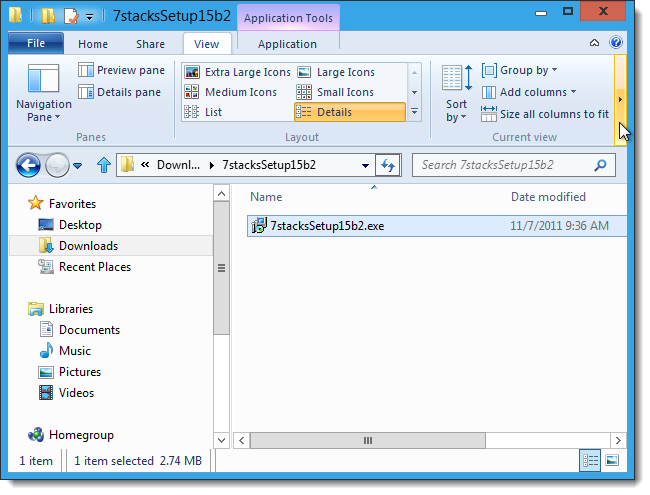Image resolution: width=650 pixels, height=495 pixels.
Task: Click Size all columns to fit
Action: [545, 114]
